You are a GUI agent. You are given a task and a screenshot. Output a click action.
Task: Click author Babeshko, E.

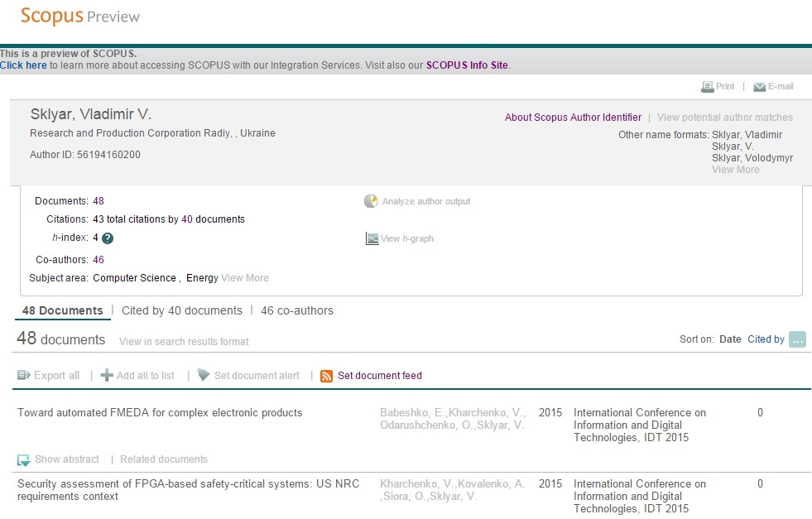(x=412, y=413)
